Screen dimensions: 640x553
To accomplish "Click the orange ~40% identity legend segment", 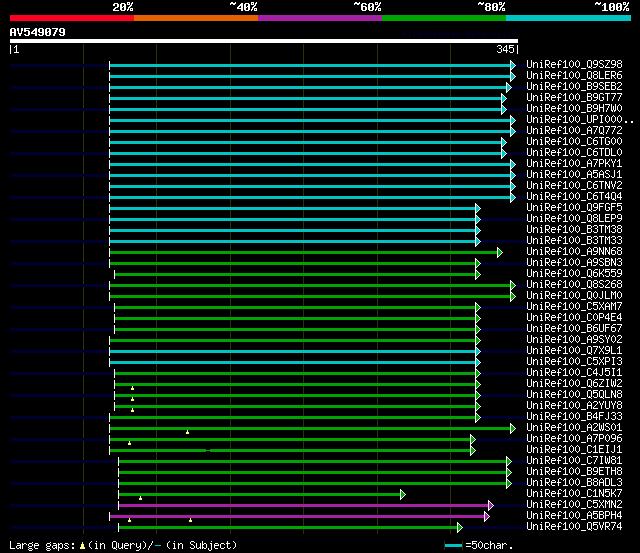I will [x=196, y=18].
